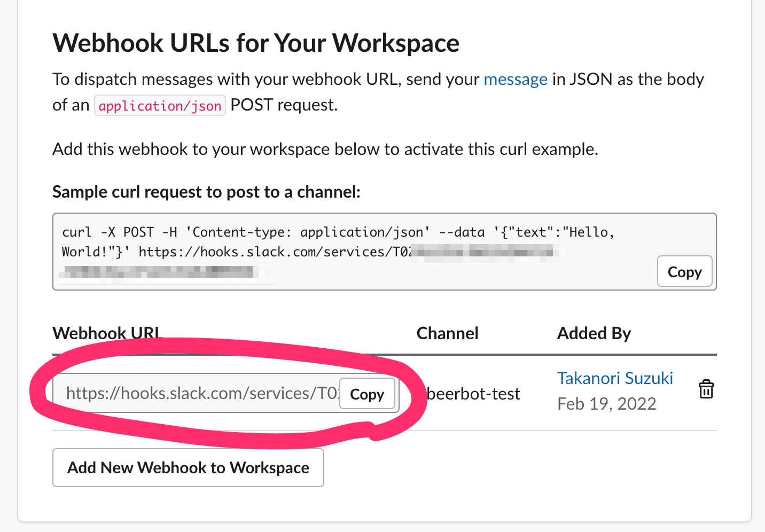Click the "To dispatch messages" intro text
Viewport: 765px width, 532px height.
click(x=267, y=79)
